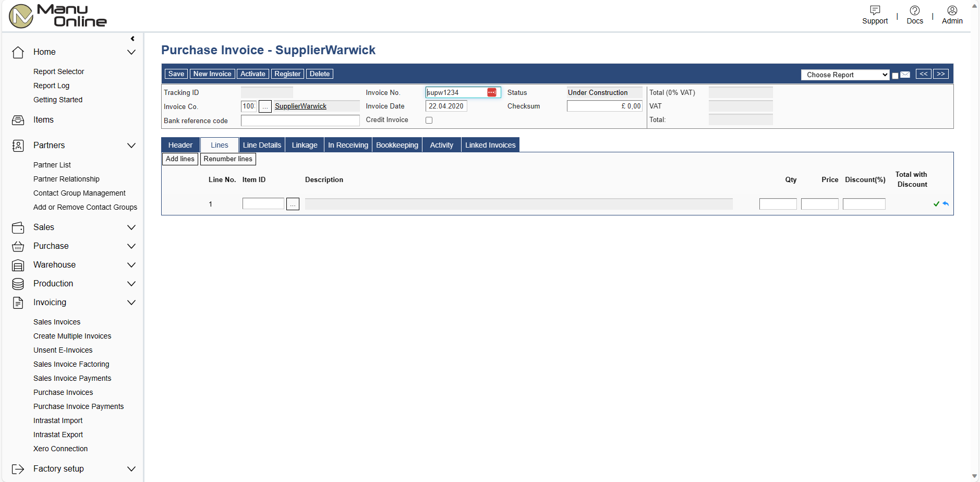
Task: Click the envelope email icon
Action: [x=905, y=75]
